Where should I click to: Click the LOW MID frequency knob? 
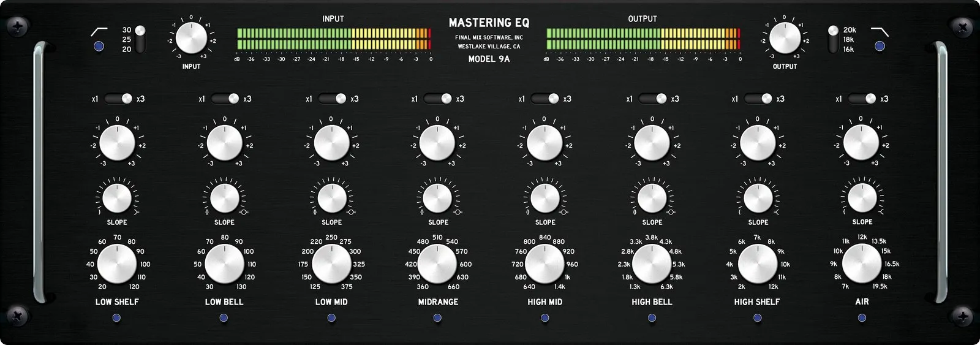point(331,264)
